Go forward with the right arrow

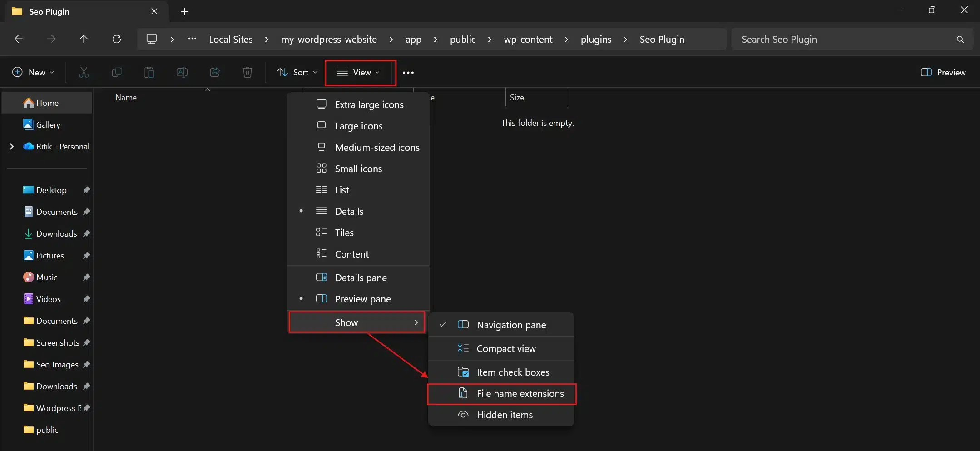tap(51, 39)
